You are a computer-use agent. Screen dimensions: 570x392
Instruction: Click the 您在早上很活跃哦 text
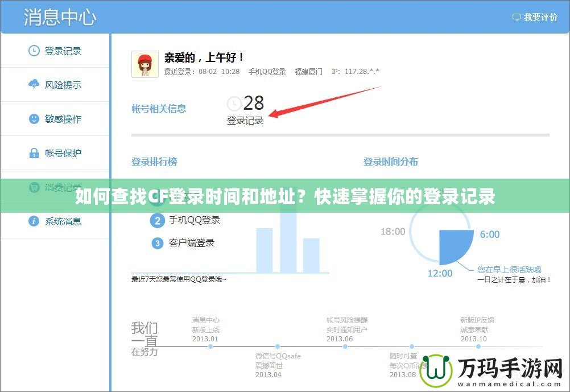509,270
